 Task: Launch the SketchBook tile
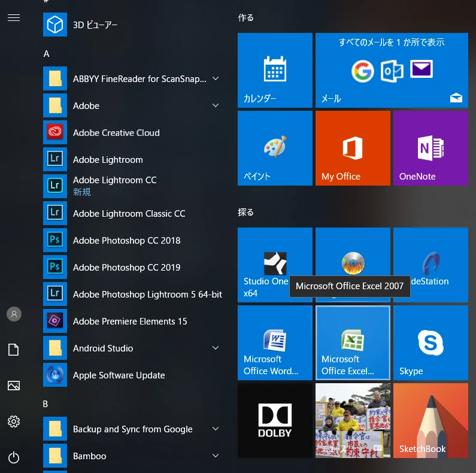[430, 420]
